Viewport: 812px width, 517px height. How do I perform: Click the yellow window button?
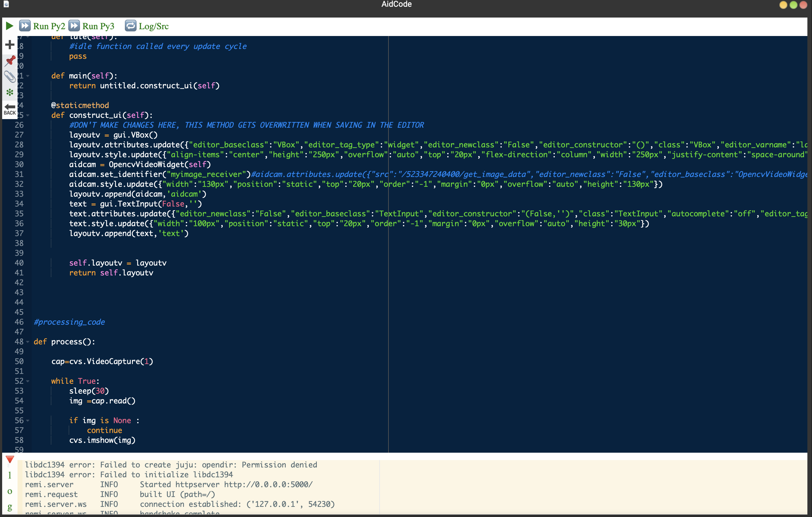[x=783, y=5]
